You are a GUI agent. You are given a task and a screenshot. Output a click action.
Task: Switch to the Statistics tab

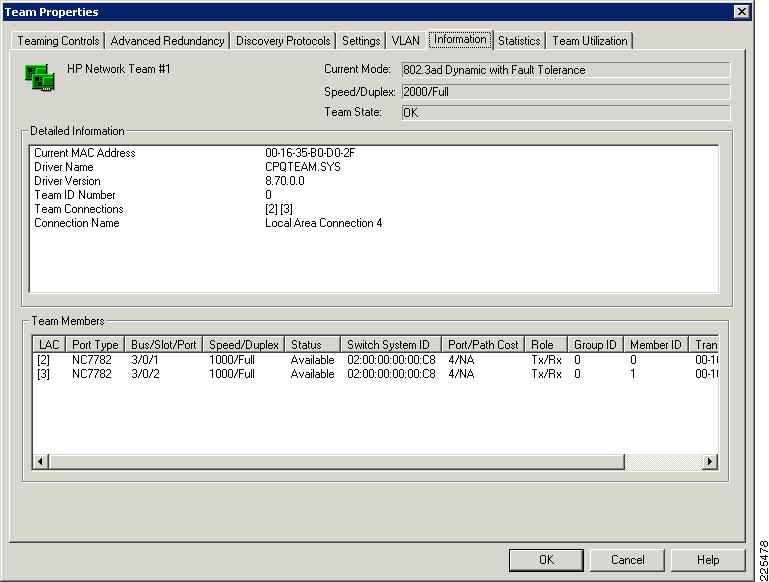tap(519, 41)
